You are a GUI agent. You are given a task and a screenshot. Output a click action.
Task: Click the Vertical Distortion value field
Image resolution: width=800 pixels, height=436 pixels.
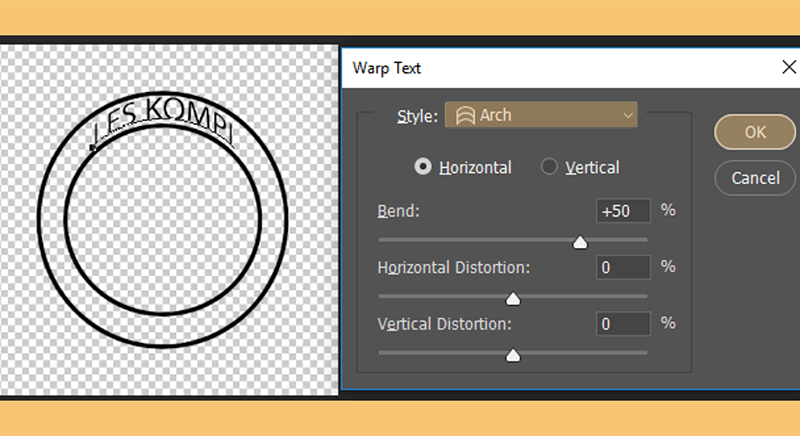[623, 324]
